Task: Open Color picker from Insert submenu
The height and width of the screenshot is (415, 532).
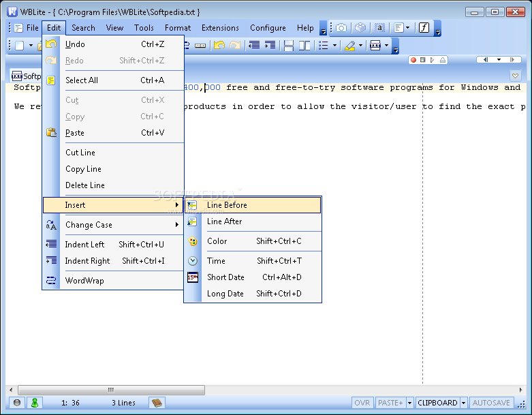Action: coord(253,241)
